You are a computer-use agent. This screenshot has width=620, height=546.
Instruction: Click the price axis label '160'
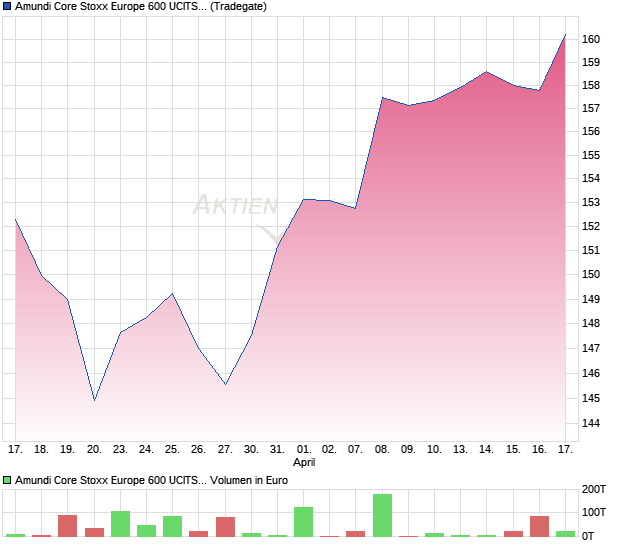coord(591,39)
